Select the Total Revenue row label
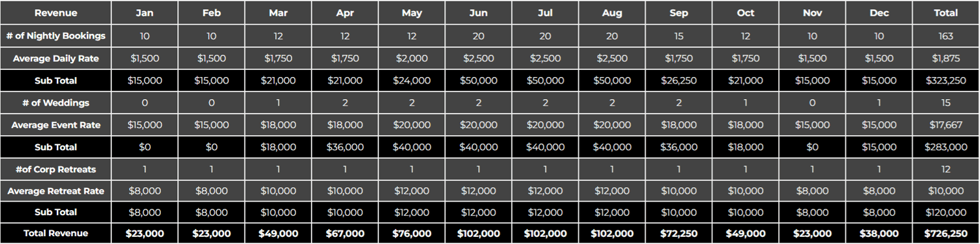980x244 pixels. coord(56,233)
